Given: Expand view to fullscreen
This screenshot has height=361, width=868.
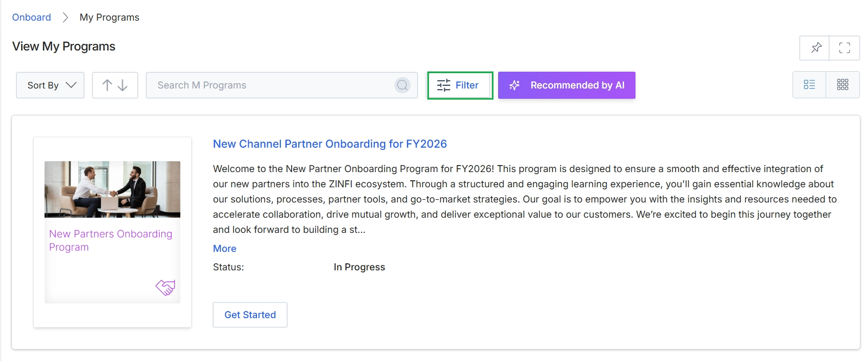Looking at the screenshot, I should click(x=845, y=48).
